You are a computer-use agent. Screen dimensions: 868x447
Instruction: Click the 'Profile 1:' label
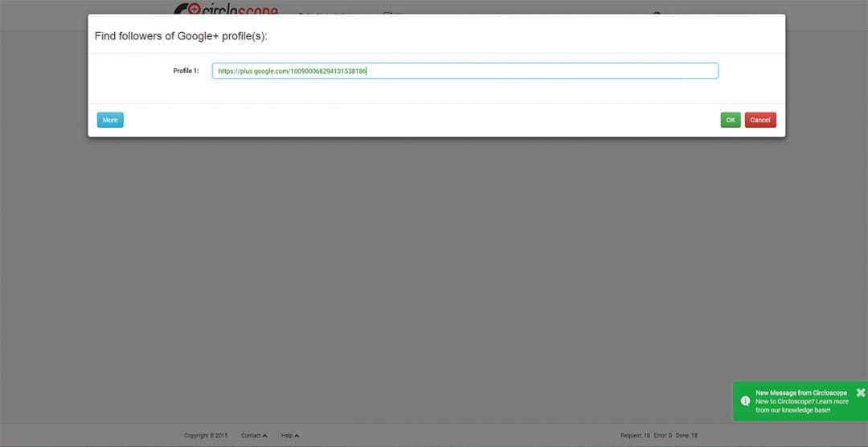[x=186, y=71]
